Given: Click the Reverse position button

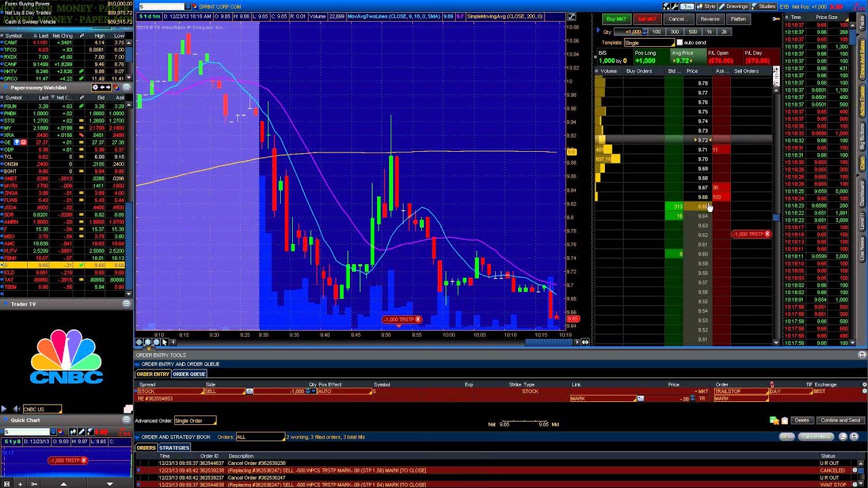Looking at the screenshot, I should 709,19.
